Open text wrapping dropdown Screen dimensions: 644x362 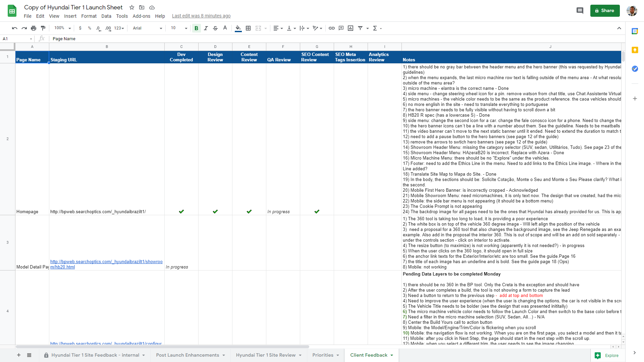(304, 28)
